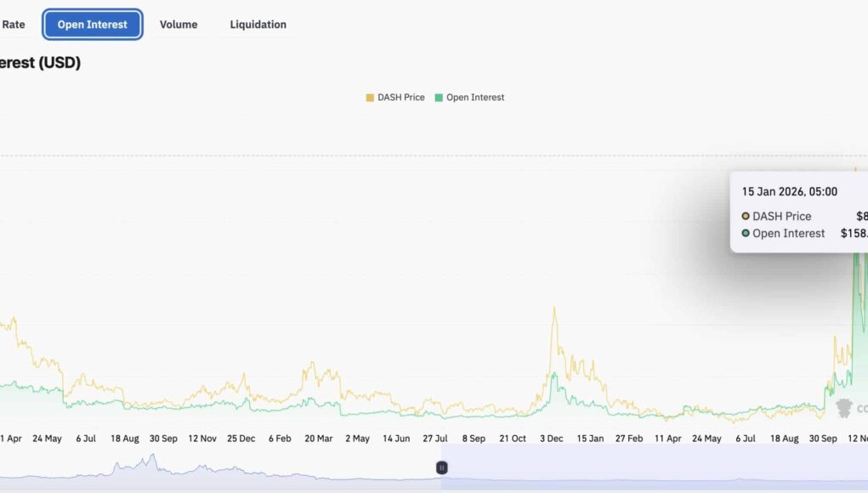The image size is (868, 493).
Task: Click the yellow DASH Price legend swatch
Action: 370,98
